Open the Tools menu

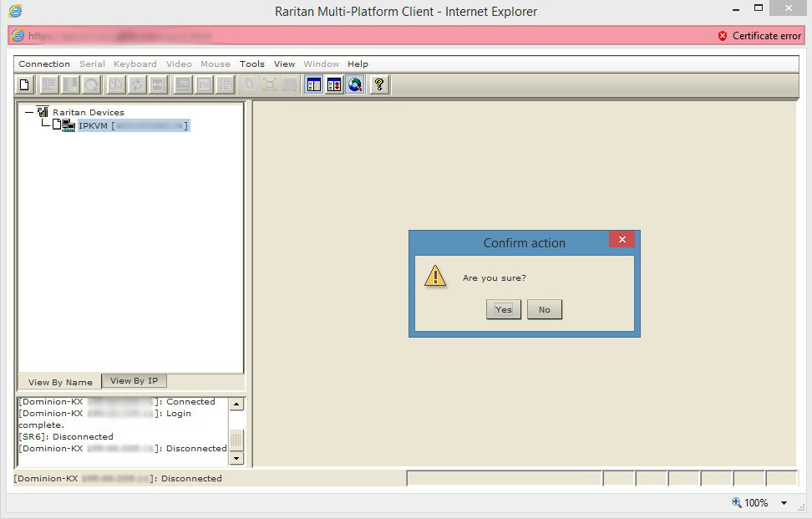click(251, 64)
